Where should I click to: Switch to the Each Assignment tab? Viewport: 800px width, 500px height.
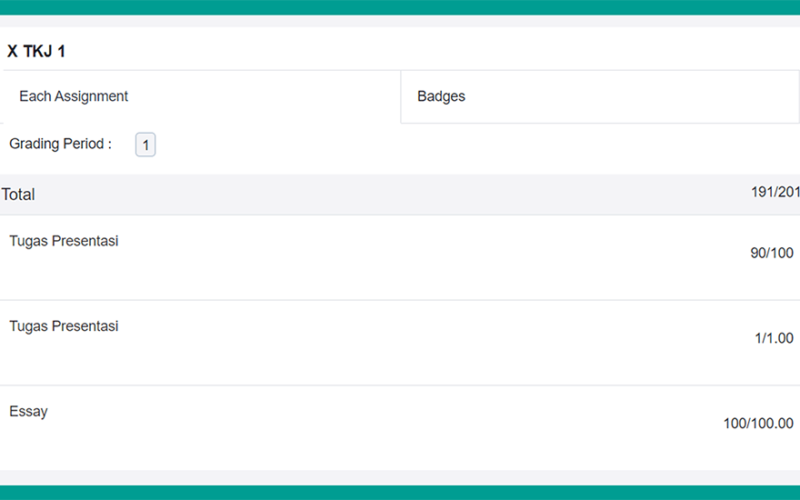point(201,96)
